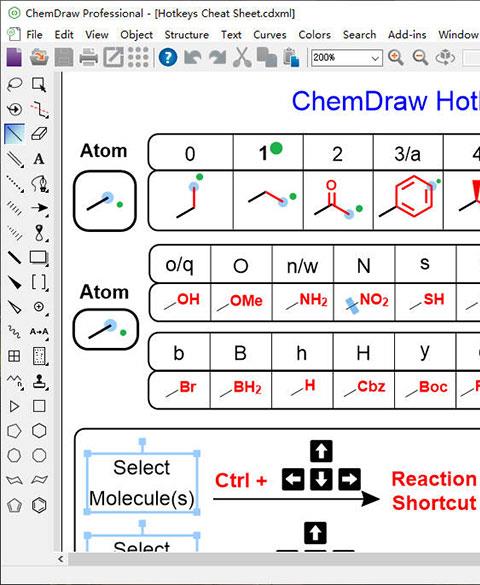Select the Solid Bond tool
480x585 pixels.
[15, 134]
